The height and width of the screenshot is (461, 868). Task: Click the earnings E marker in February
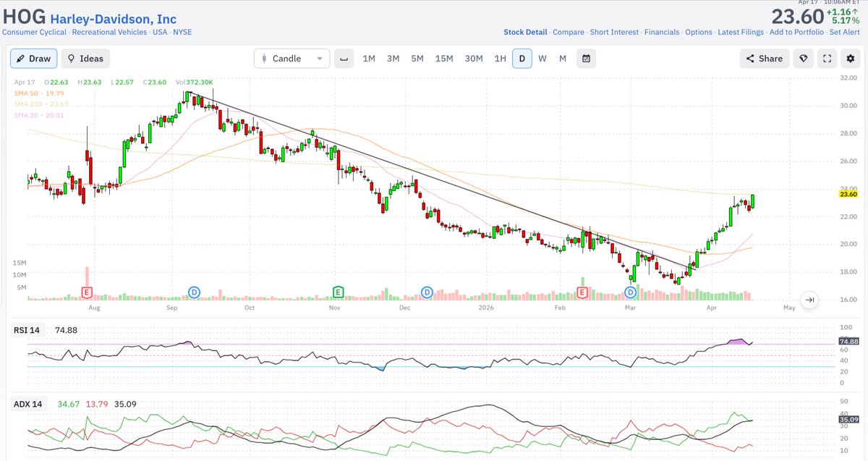(x=582, y=292)
